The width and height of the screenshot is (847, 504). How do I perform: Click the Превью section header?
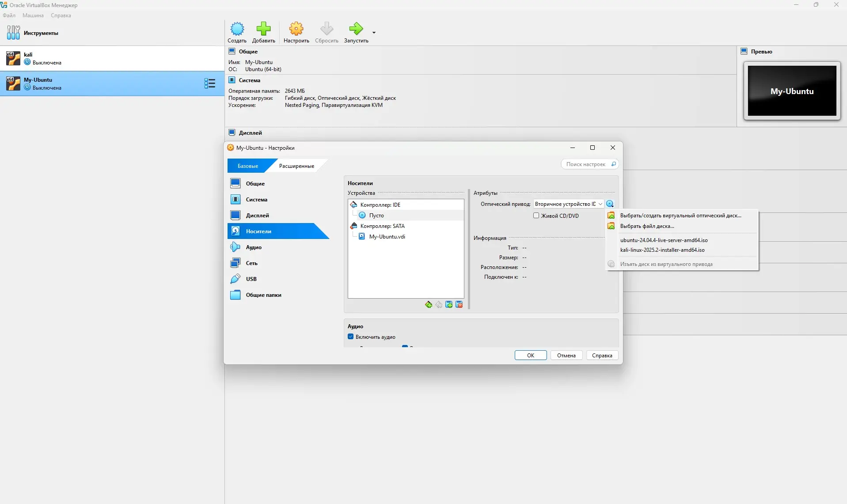point(761,52)
